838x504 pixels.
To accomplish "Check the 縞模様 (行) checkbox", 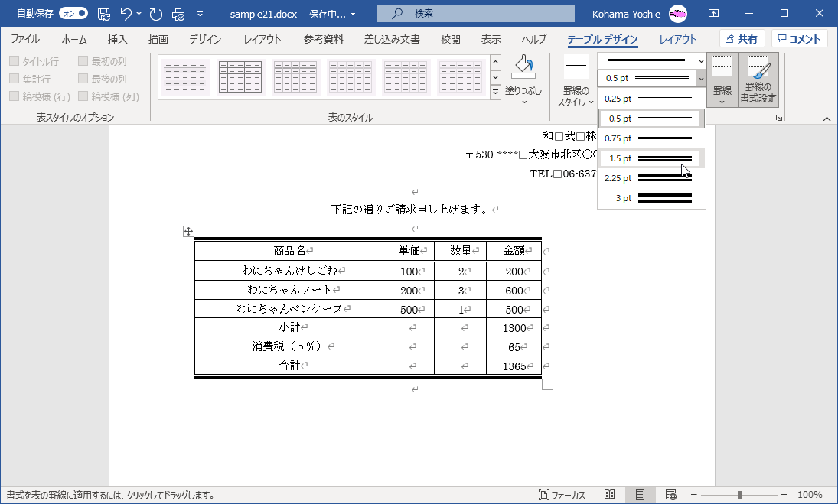I will [15, 96].
